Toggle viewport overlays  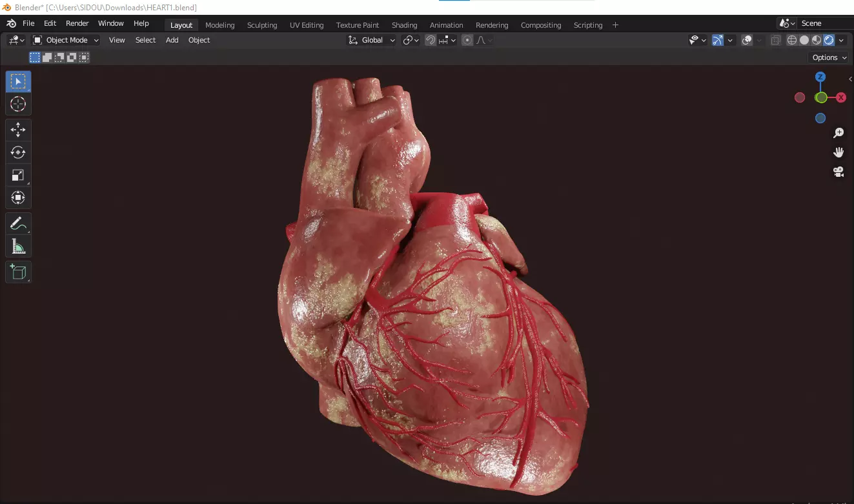[747, 40]
